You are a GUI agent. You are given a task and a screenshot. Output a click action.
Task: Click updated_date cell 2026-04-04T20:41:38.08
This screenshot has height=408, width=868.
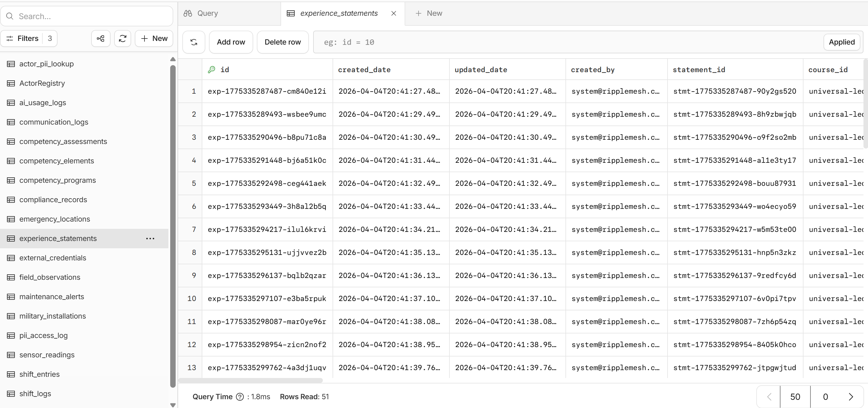click(x=508, y=322)
